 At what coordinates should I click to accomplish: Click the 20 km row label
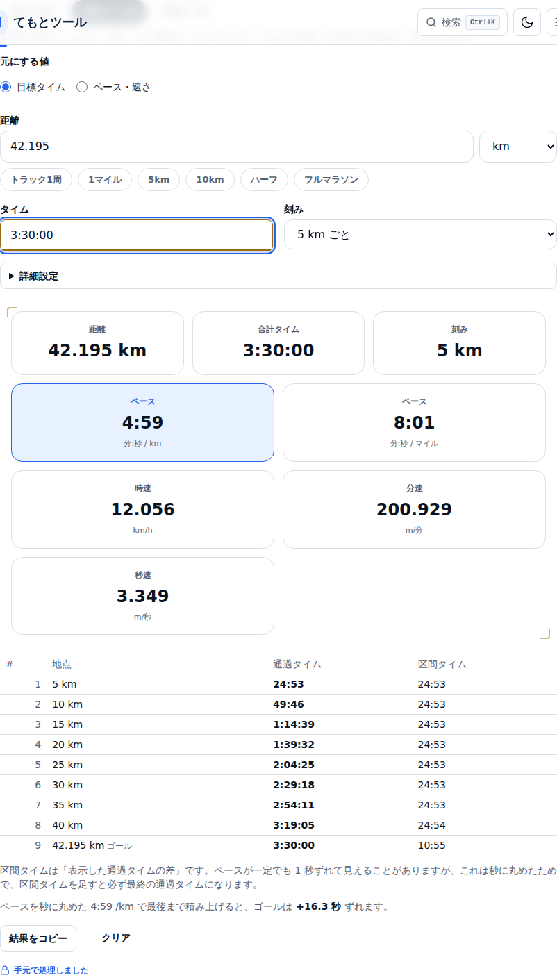click(67, 745)
